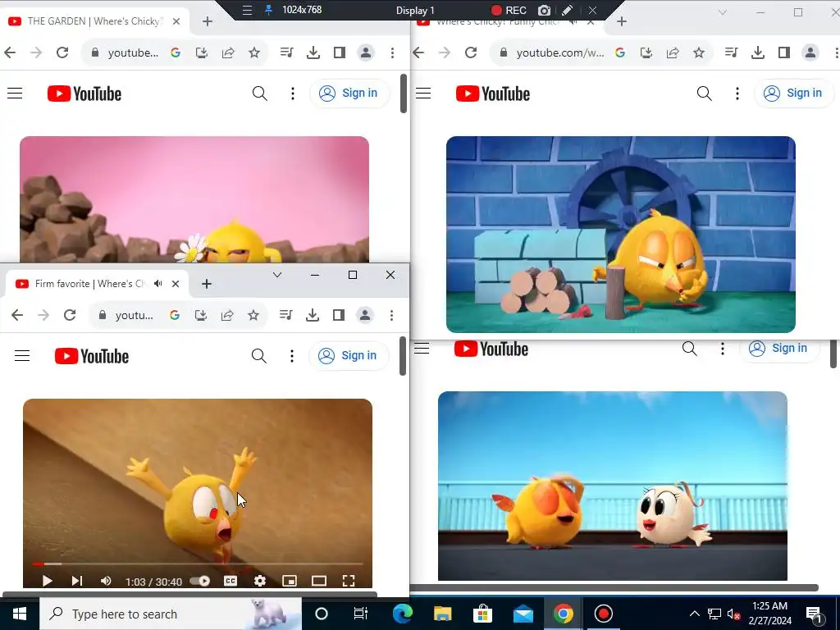Viewport: 840px width, 630px height.
Task: Toggle side panel in Firm favorite window
Action: pyautogui.click(x=339, y=315)
